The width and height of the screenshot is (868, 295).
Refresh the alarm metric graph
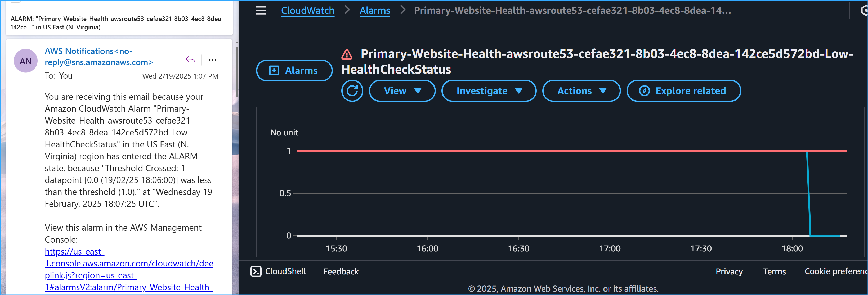click(x=352, y=90)
